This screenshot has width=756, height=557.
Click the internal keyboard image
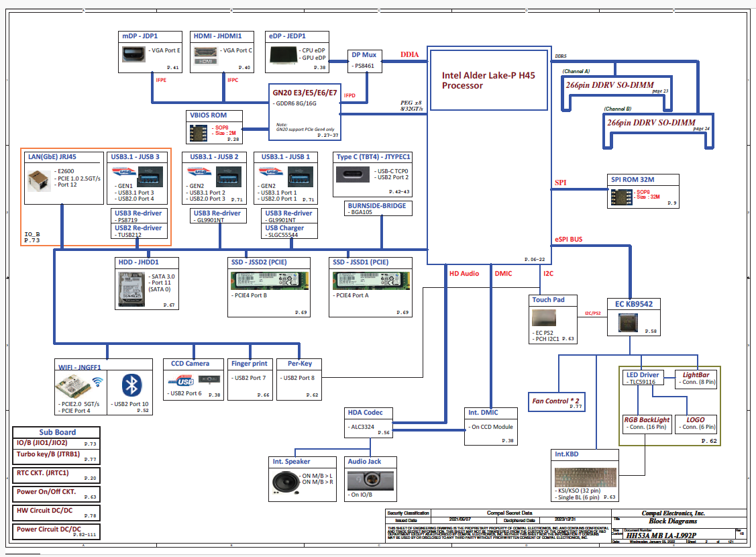(586, 477)
